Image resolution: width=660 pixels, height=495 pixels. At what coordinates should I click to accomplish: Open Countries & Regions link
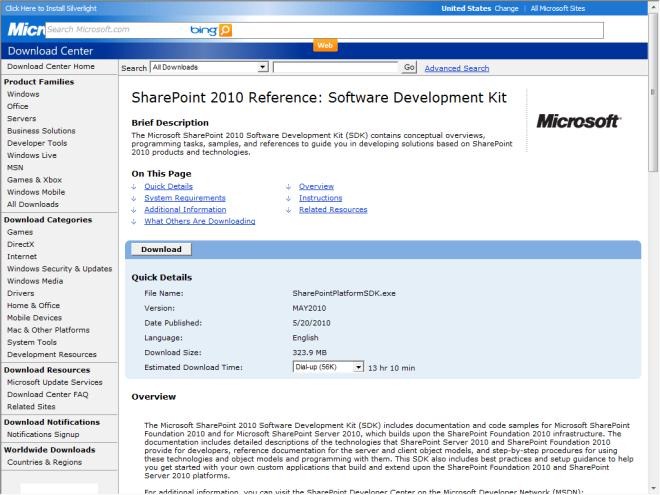pos(45,462)
